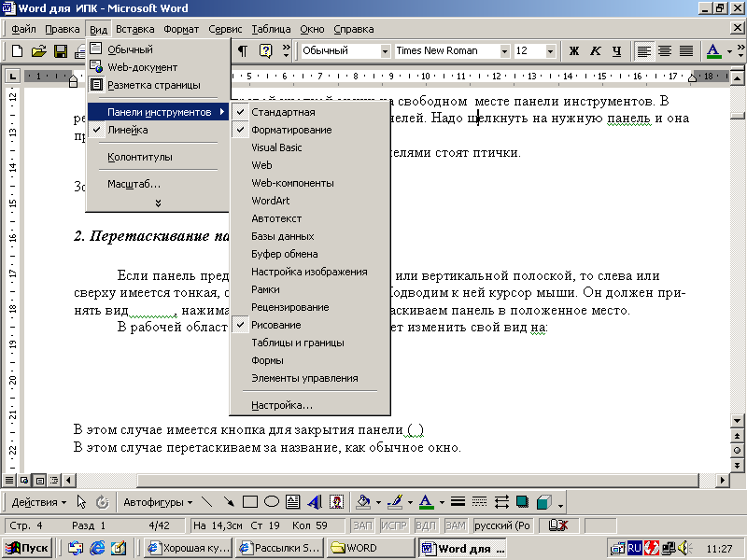Switch to the WORD folder taskbar button
The width and height of the screenshot is (747, 560).
tap(372, 549)
